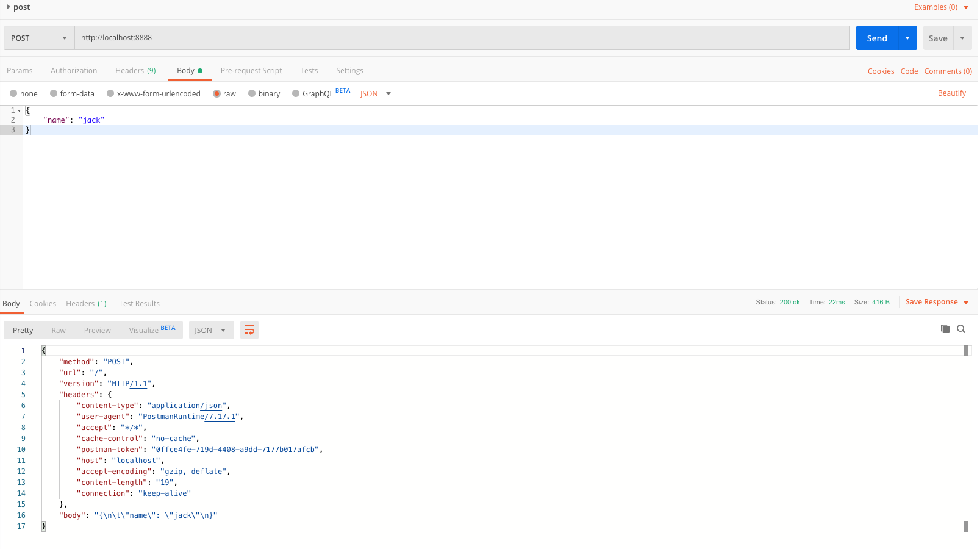Viewport: 980px width, 549px height.
Task: Open the Authorization tab
Action: click(x=74, y=71)
